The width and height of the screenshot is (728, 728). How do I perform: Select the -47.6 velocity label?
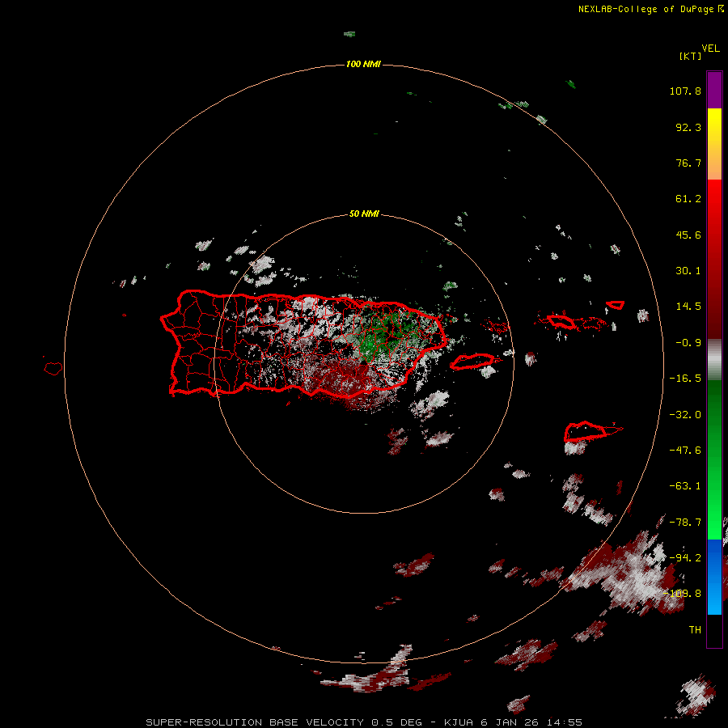click(685, 451)
